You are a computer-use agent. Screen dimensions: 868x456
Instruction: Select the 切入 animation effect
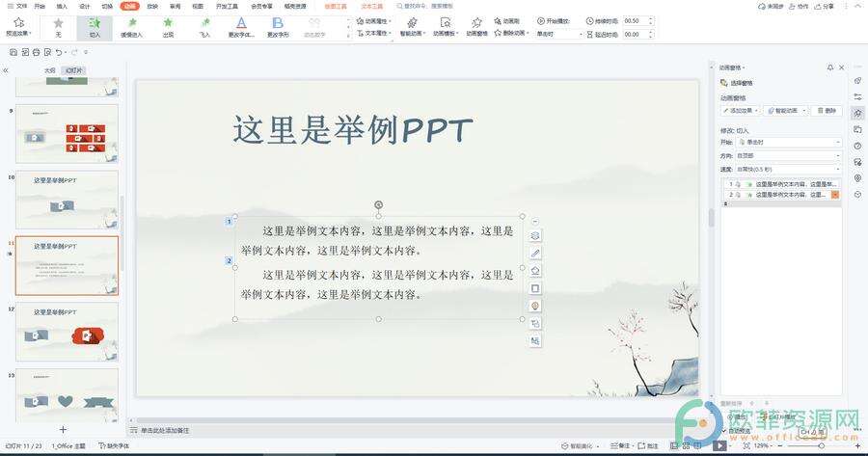95,27
